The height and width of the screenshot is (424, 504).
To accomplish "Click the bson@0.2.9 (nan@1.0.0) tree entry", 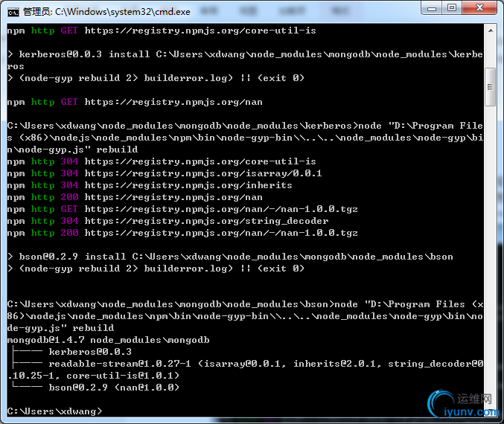I will point(114,388).
